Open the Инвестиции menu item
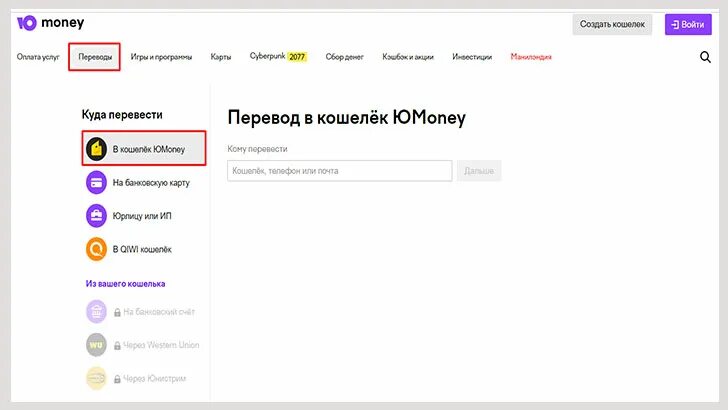This screenshot has width=728, height=410. pyautogui.click(x=472, y=57)
